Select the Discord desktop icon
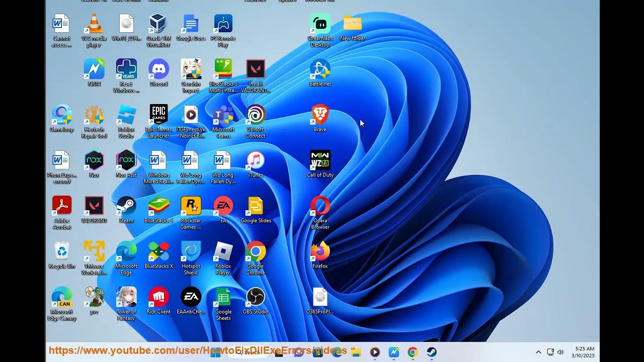The width and height of the screenshot is (644, 362). coord(158,73)
